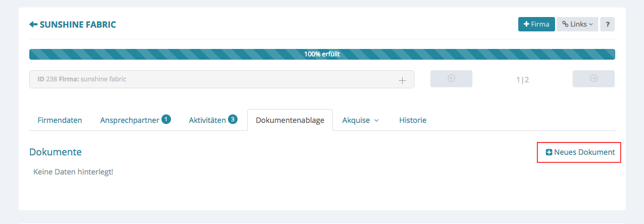The image size is (644, 224).
Task: Click the ID 238 Firma search field
Action: (x=213, y=79)
